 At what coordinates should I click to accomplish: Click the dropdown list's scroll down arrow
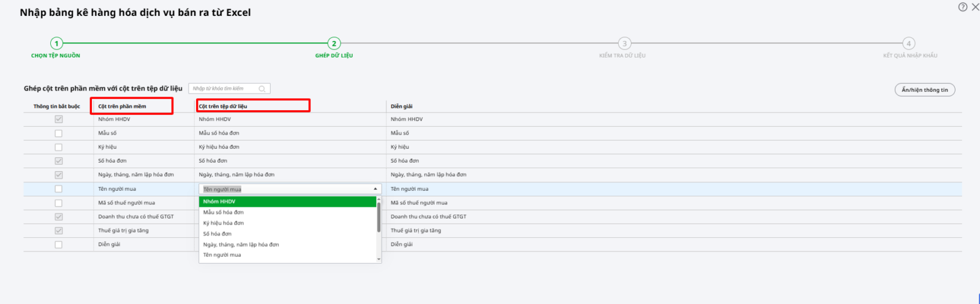coord(379,259)
